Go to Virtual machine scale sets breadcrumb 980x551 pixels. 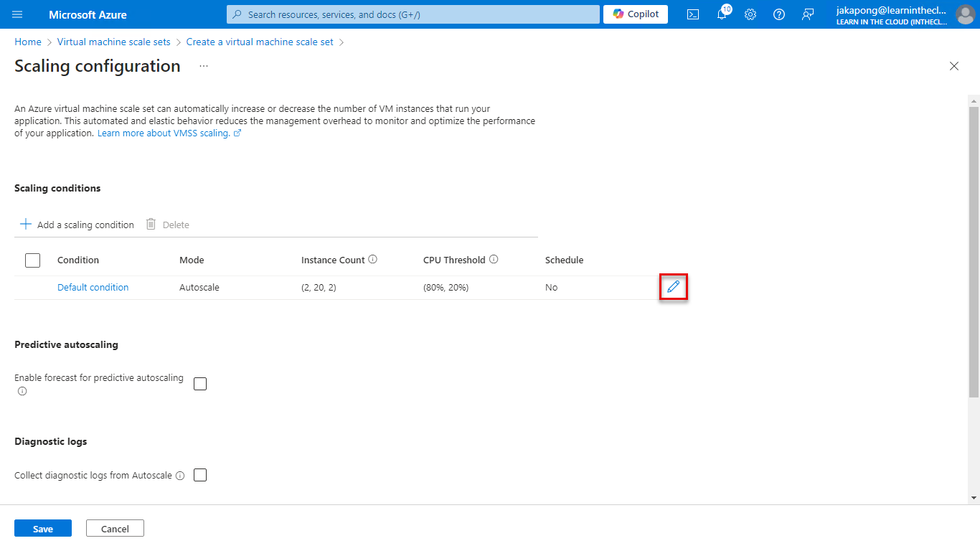pyautogui.click(x=114, y=42)
